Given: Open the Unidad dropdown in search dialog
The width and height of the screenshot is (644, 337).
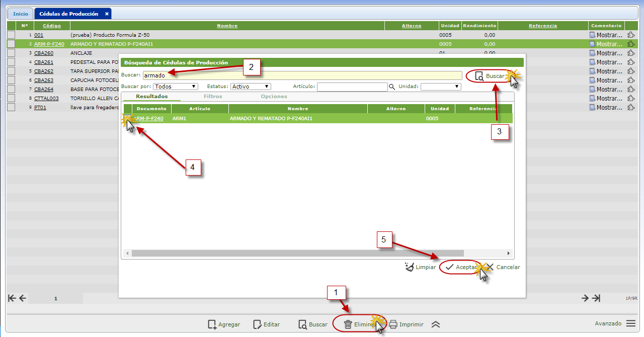Looking at the screenshot, I should point(441,87).
